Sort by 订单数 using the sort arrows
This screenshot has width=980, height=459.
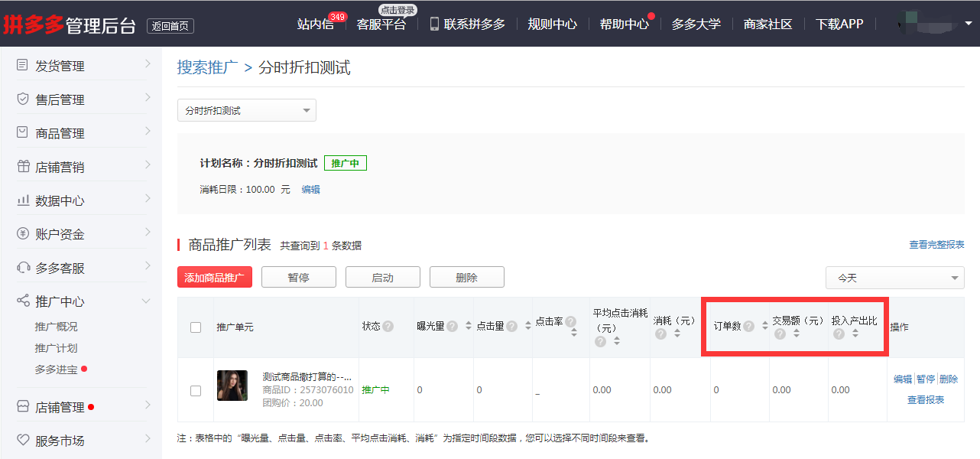point(764,327)
